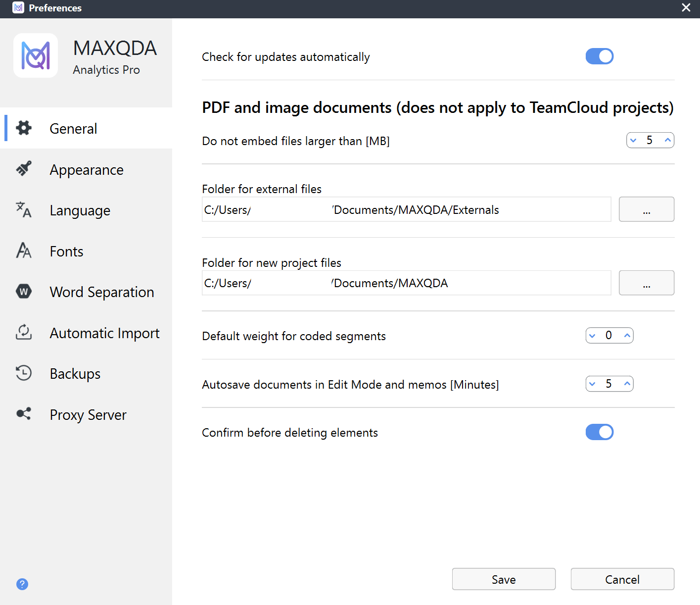Image resolution: width=700 pixels, height=605 pixels.
Task: Disable automatic update checking
Action: coord(599,56)
